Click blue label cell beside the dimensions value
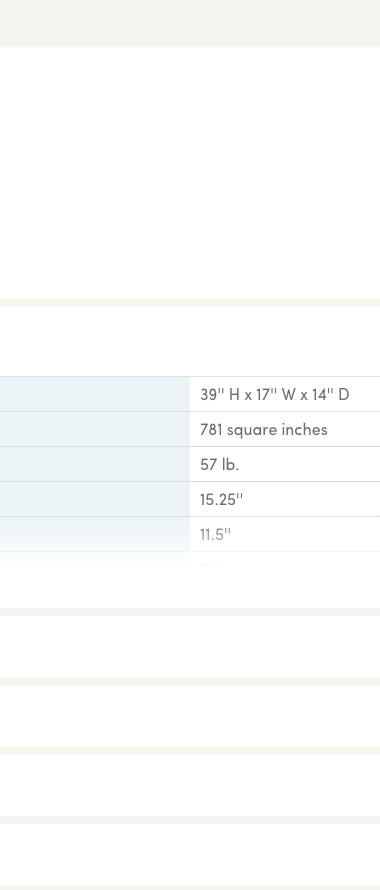Viewport: 380px width, 890px height. pyautogui.click(x=95, y=394)
